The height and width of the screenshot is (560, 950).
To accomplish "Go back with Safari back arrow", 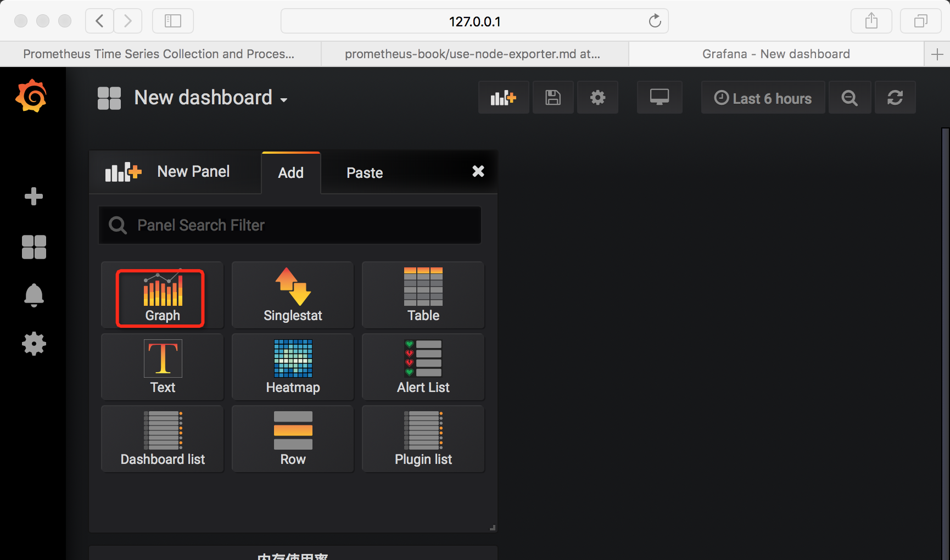I will click(x=99, y=21).
